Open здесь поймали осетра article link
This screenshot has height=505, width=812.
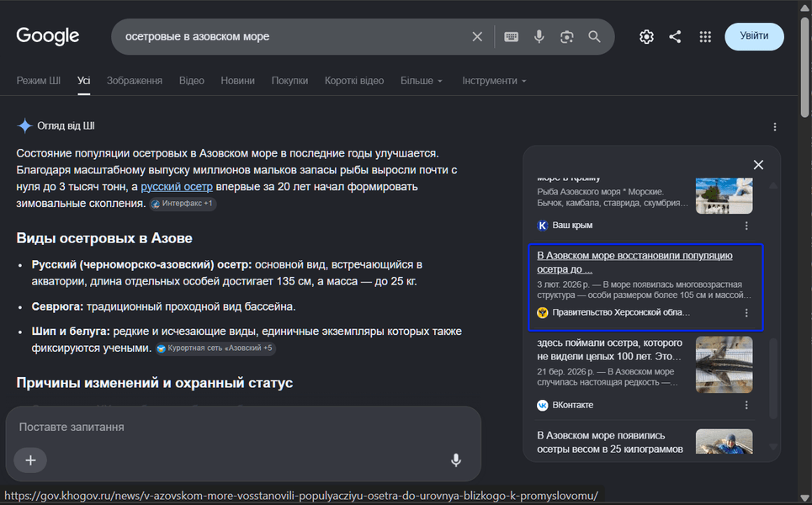tap(609, 349)
